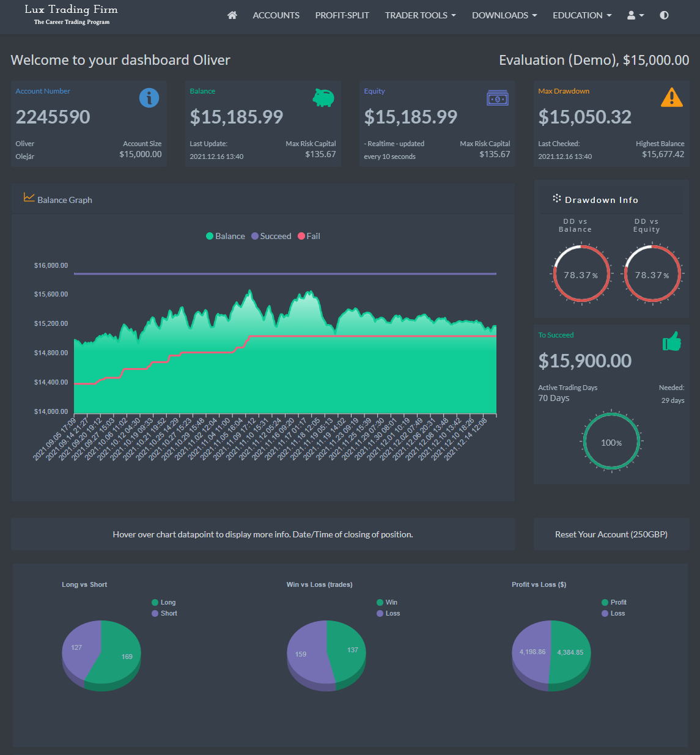Screen dimensions: 700x755
Task: Toggle dark mode with the contrast icon
Action: [664, 15]
